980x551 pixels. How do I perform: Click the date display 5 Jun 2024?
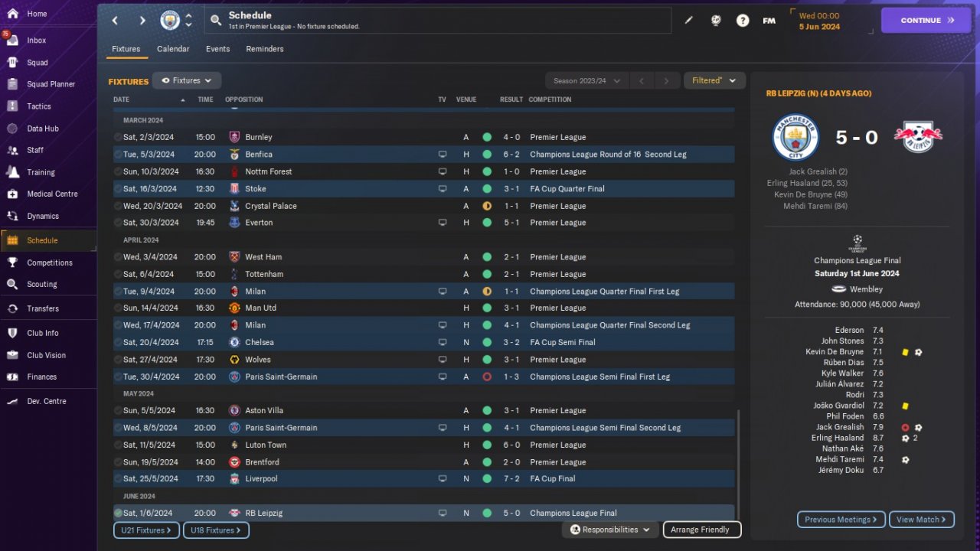pyautogui.click(x=819, y=27)
